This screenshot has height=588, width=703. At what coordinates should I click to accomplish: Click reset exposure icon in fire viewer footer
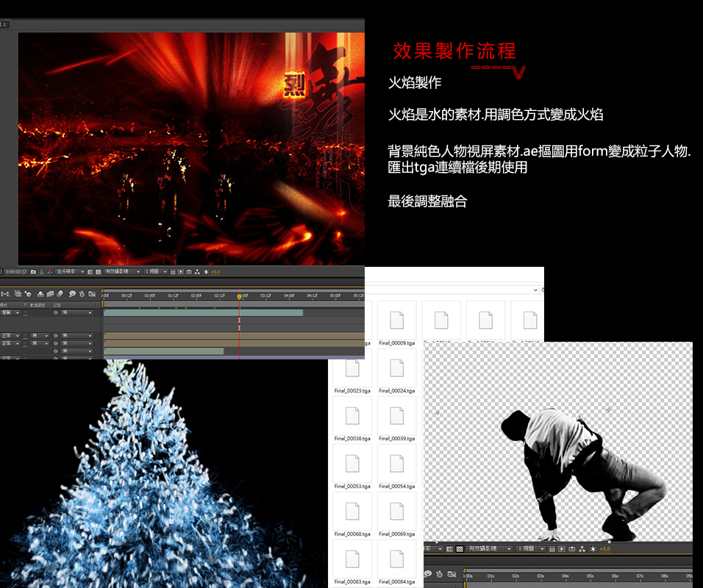tap(206, 272)
